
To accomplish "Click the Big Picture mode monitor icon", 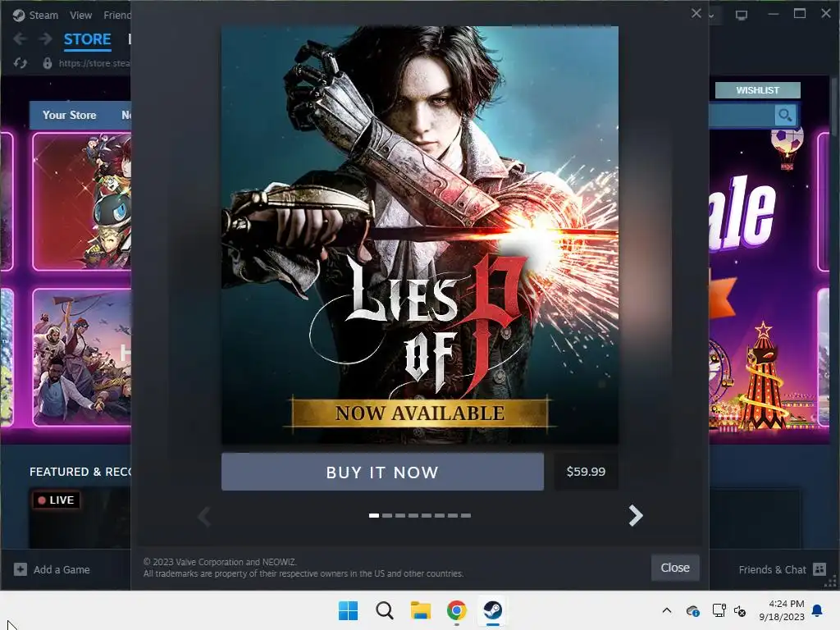I will coord(742,15).
